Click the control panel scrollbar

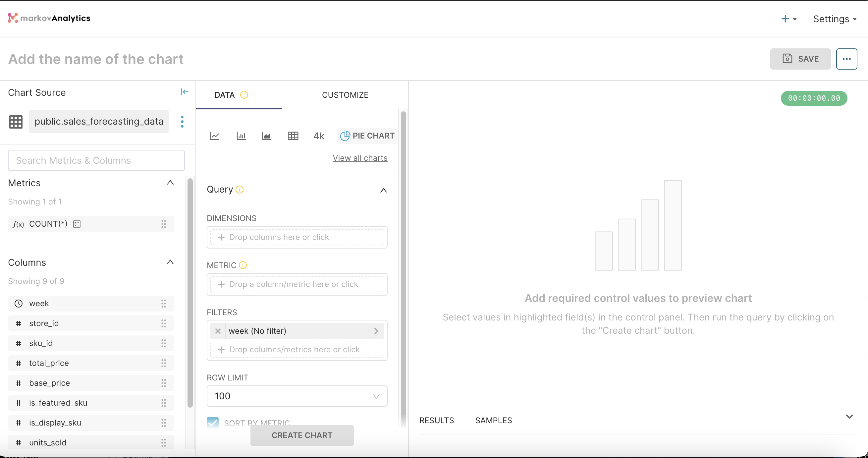coord(403,270)
